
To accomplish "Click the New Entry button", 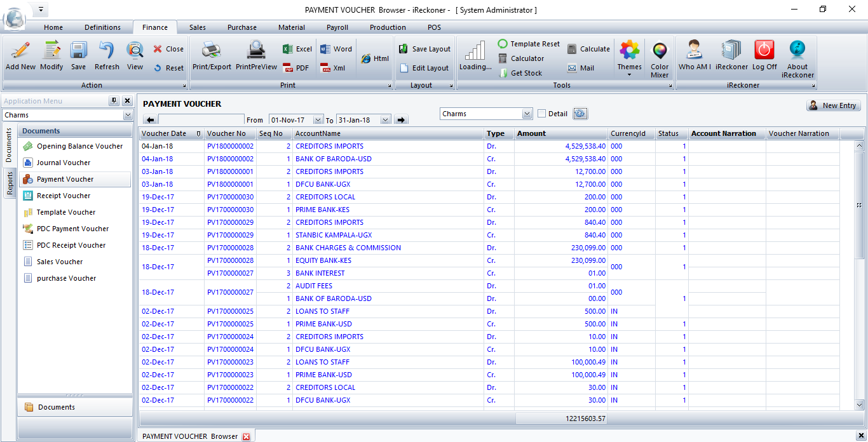I will (833, 105).
